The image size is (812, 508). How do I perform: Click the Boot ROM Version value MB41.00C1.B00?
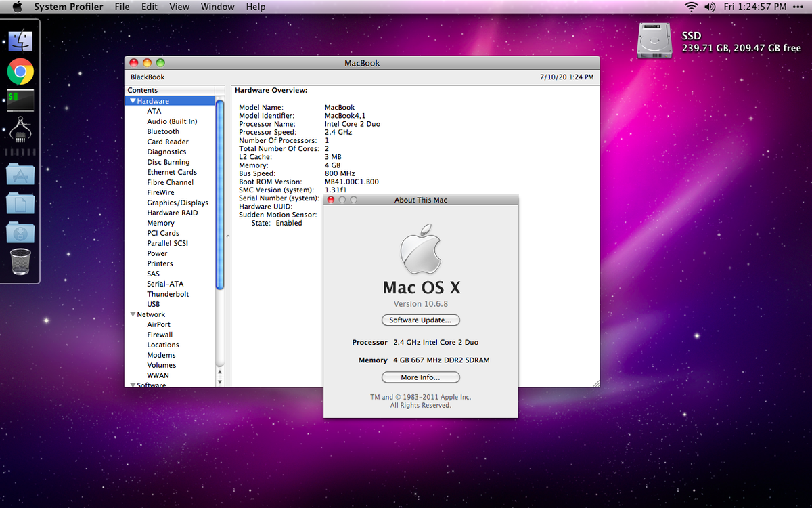pyautogui.click(x=352, y=182)
